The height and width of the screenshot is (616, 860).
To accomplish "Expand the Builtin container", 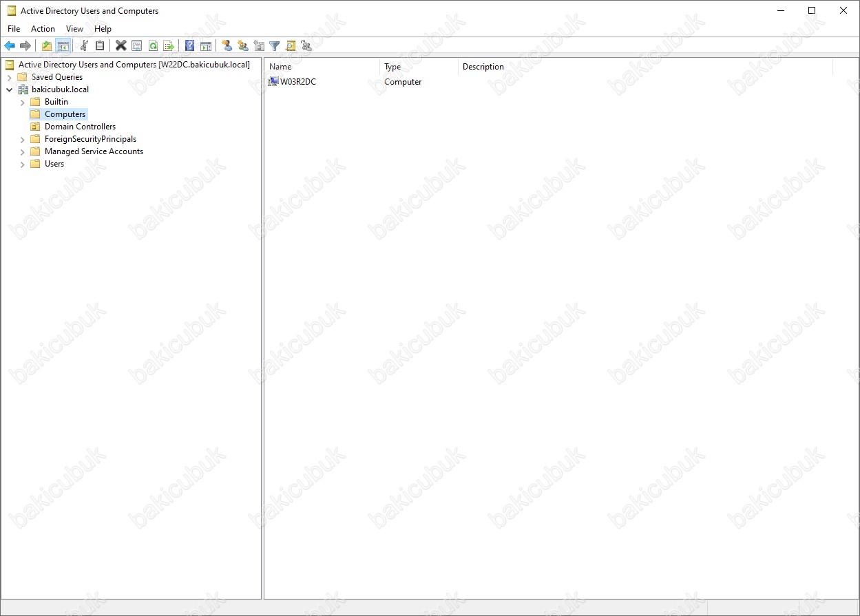I will pyautogui.click(x=22, y=102).
